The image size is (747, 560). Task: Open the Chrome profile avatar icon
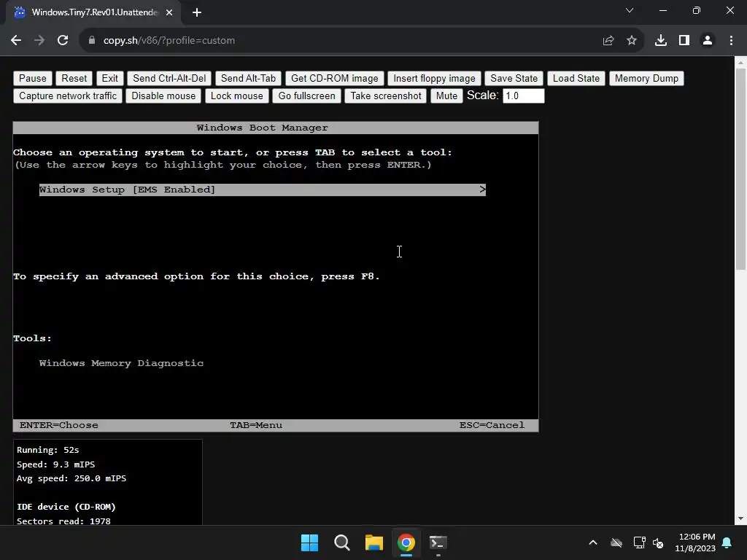708,41
